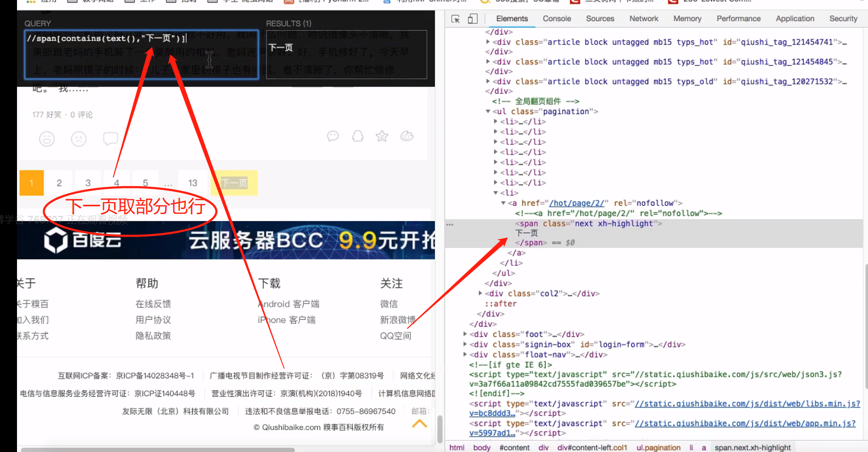The height and width of the screenshot is (452, 868).
Task: Click the Weibo share icon
Action: (407, 136)
